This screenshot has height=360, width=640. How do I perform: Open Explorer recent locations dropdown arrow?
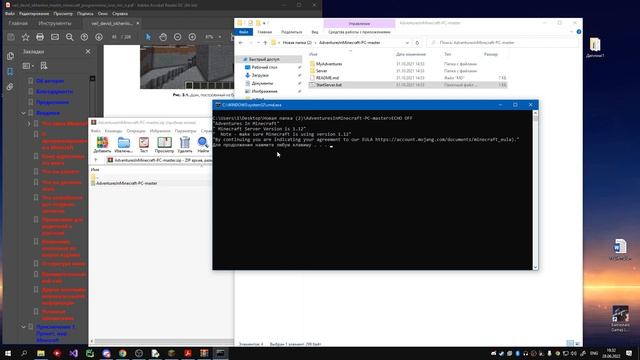(x=258, y=43)
